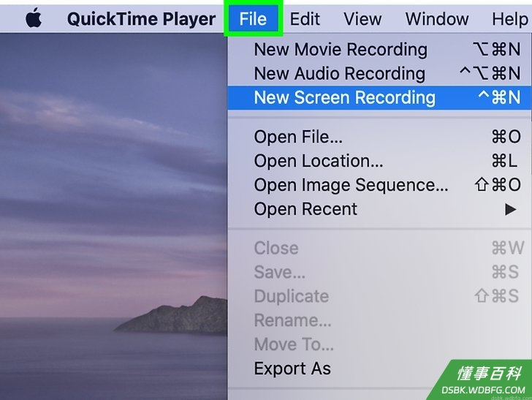Choose New Audio Recording
Screen dimensions: 532x400
pyautogui.click(x=379, y=73)
